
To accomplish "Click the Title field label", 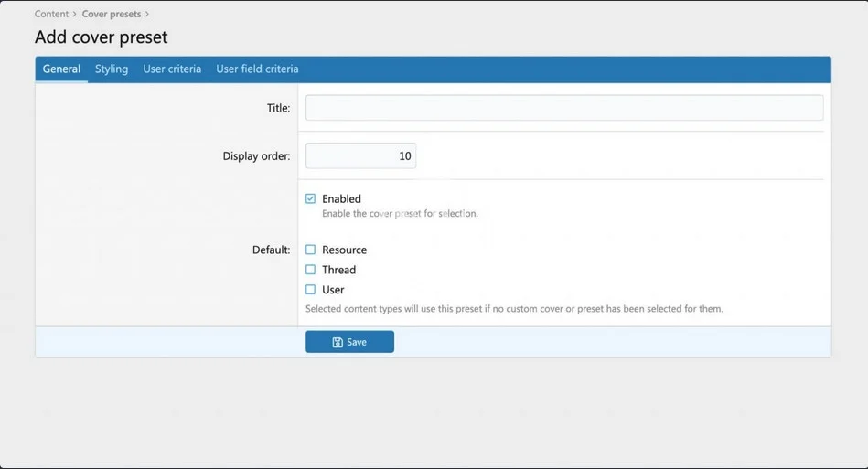I will pyautogui.click(x=278, y=108).
